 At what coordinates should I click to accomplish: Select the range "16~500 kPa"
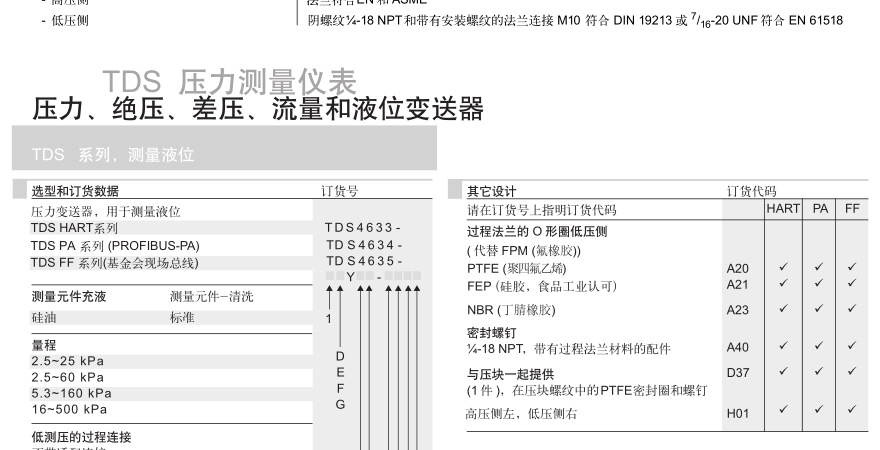click(x=69, y=410)
